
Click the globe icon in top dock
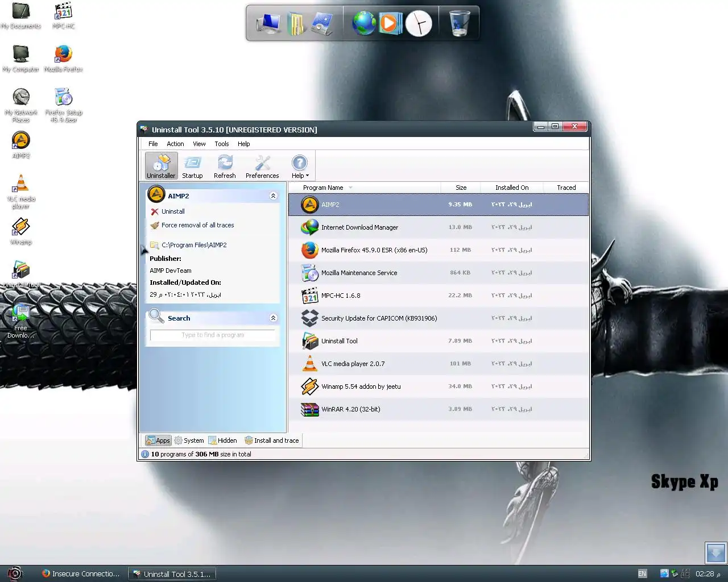(364, 23)
